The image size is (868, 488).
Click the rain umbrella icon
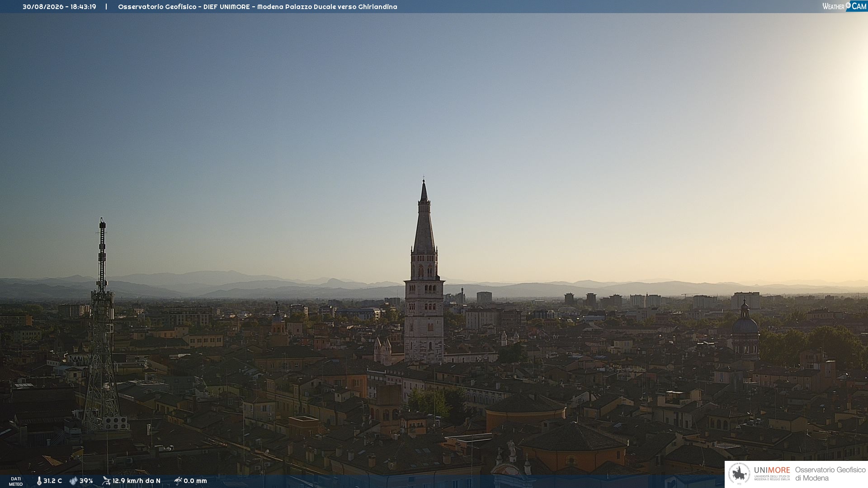click(178, 481)
